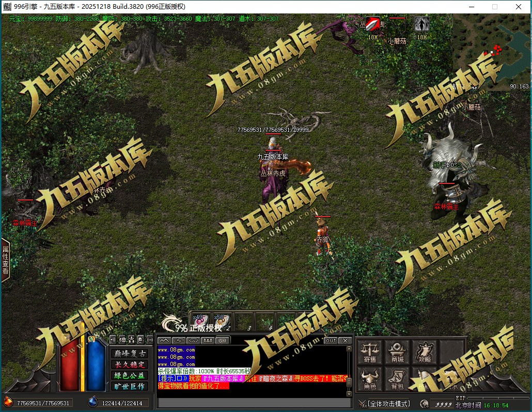
Task: Use the x50 quick-slot item
Action: (221, 322)
